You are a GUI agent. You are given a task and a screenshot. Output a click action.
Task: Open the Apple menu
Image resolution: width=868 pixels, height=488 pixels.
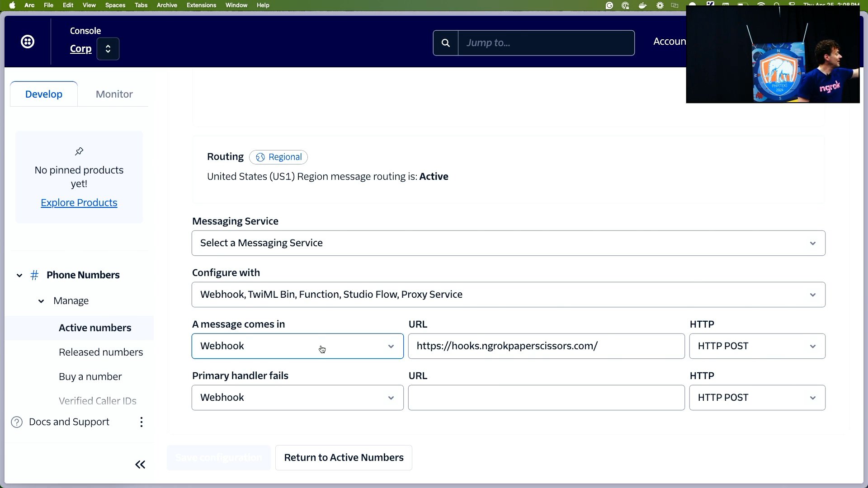pos(12,5)
